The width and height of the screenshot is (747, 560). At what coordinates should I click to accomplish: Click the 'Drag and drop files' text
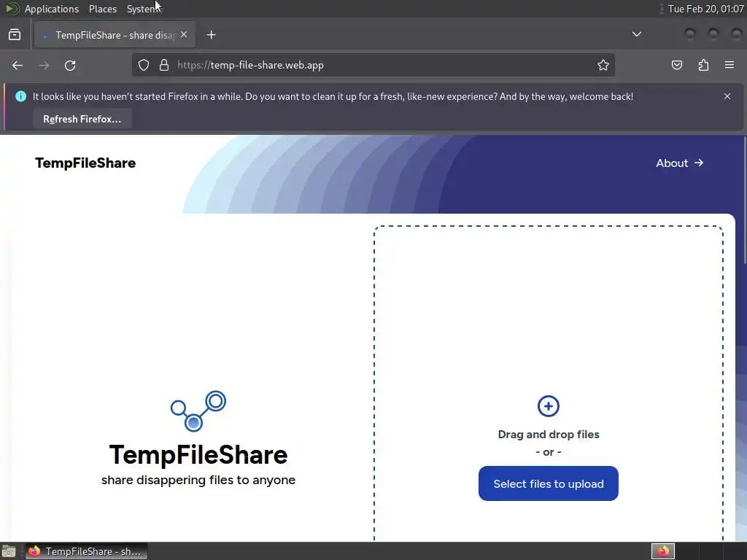pos(549,435)
